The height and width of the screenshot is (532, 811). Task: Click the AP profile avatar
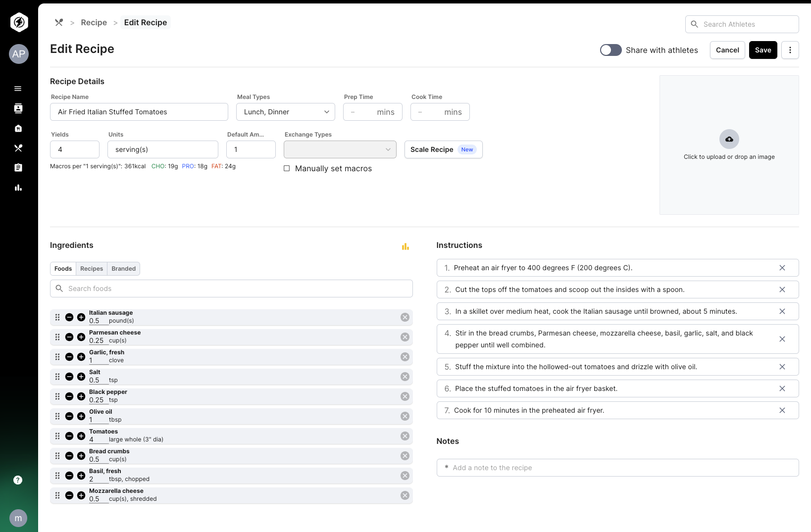click(x=19, y=54)
